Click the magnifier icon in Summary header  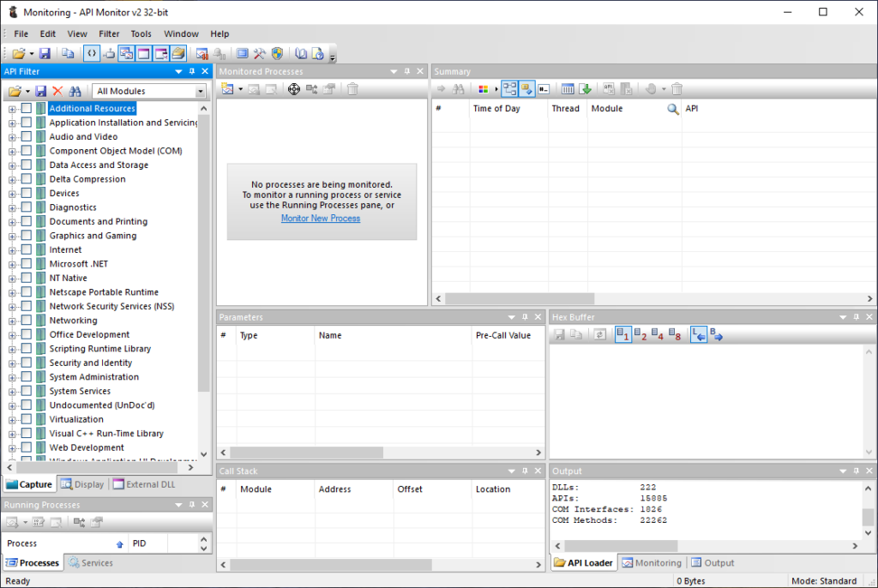pyautogui.click(x=673, y=109)
